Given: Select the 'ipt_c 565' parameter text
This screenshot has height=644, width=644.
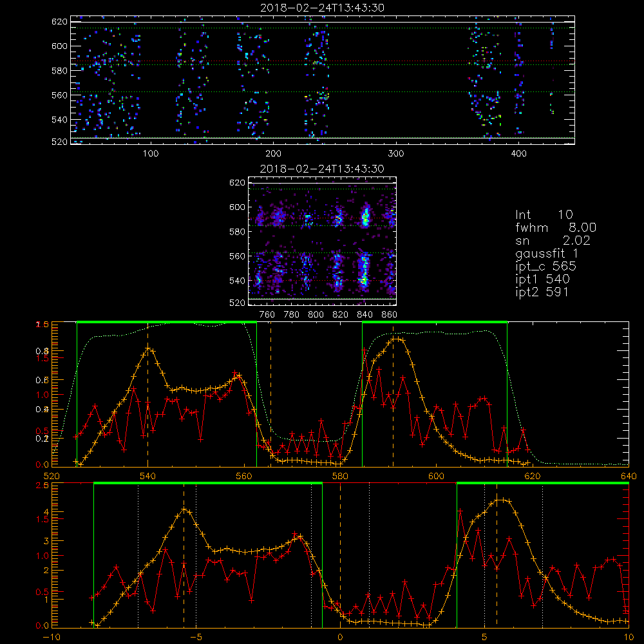Looking at the screenshot, I should point(546,266).
